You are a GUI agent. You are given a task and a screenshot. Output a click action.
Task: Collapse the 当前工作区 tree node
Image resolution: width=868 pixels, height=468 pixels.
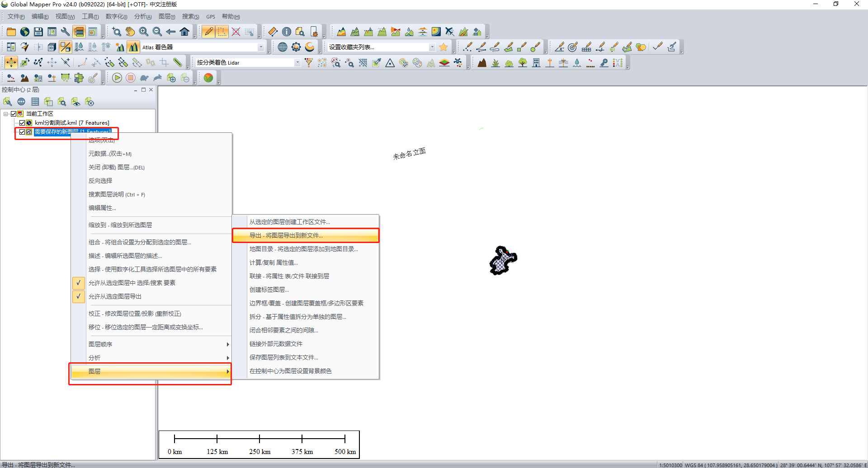point(6,114)
